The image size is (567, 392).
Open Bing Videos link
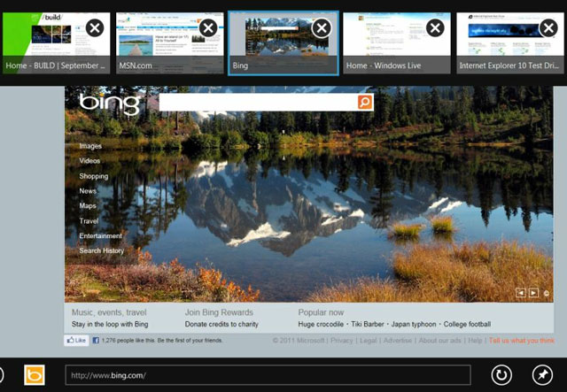pos(89,161)
